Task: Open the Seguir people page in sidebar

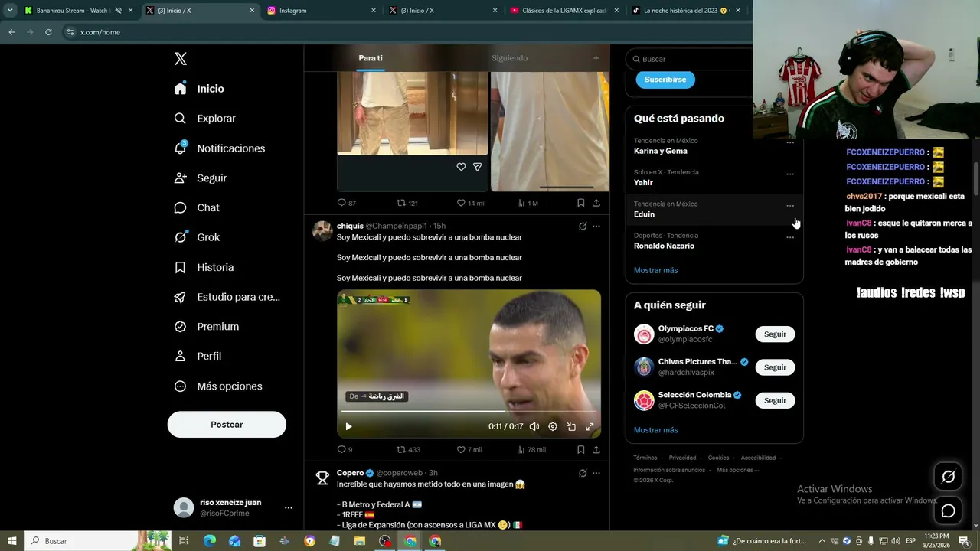Action: pyautogui.click(x=200, y=178)
